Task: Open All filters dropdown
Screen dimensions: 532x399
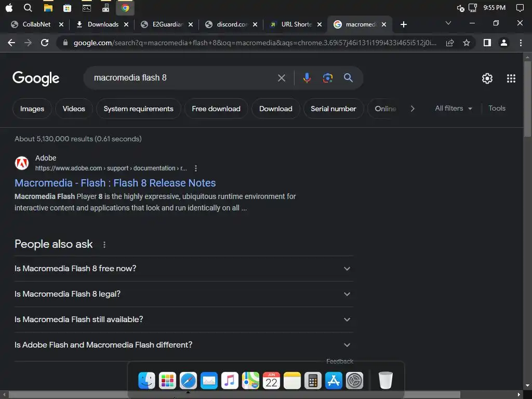Action: tap(453, 109)
